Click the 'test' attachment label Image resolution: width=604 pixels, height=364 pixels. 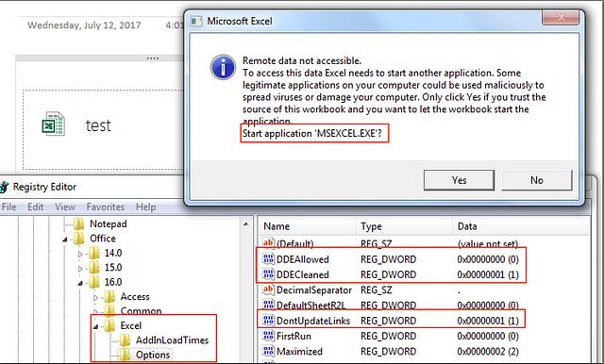(x=98, y=125)
